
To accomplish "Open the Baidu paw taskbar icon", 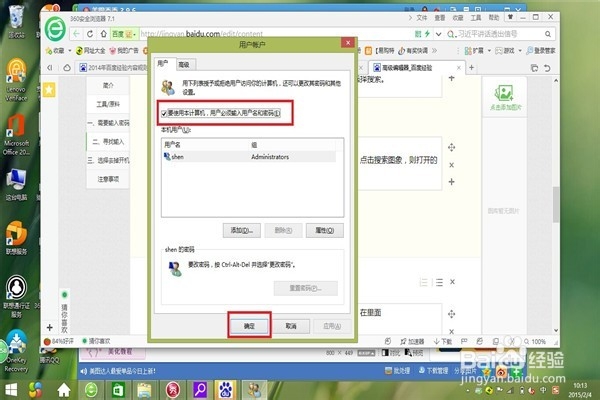I will click(225, 390).
